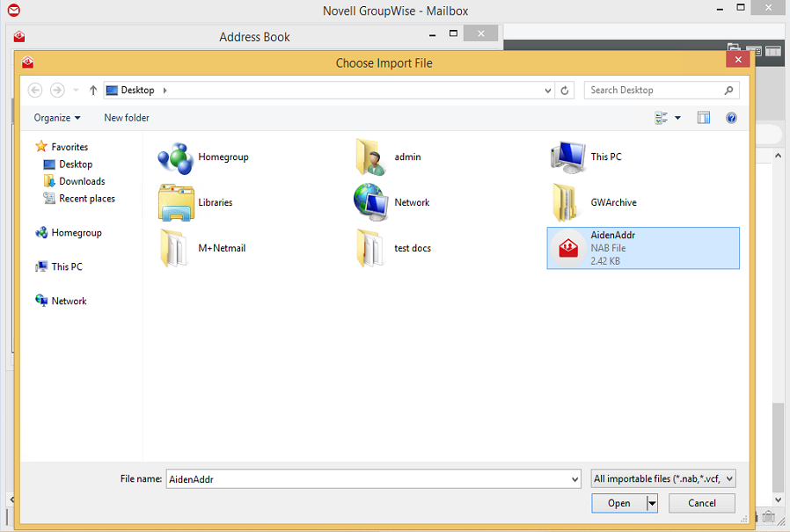The height and width of the screenshot is (532, 790).
Task: Expand the Desktop breadcrumb chevron
Action: click(165, 91)
